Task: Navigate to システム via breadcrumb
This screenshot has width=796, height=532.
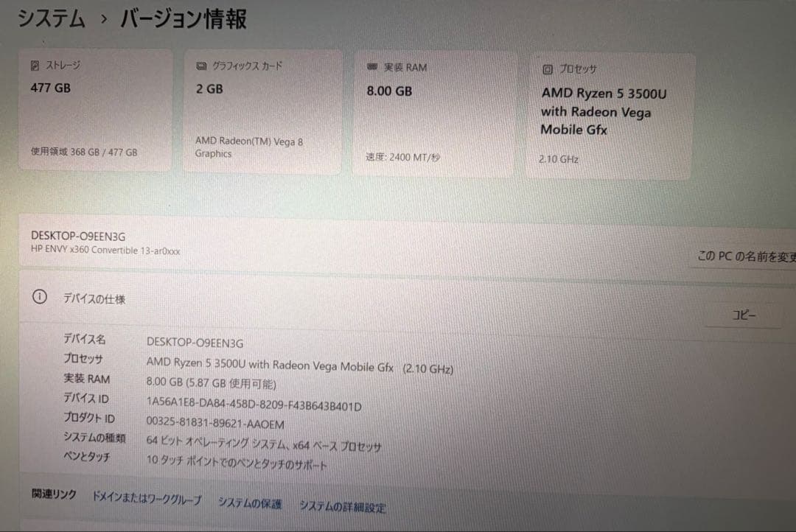Action: [x=50, y=18]
